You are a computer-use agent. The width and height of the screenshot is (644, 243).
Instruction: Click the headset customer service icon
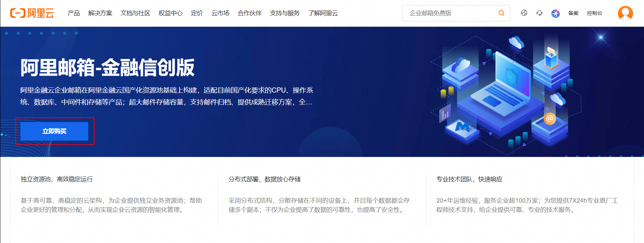[539, 13]
